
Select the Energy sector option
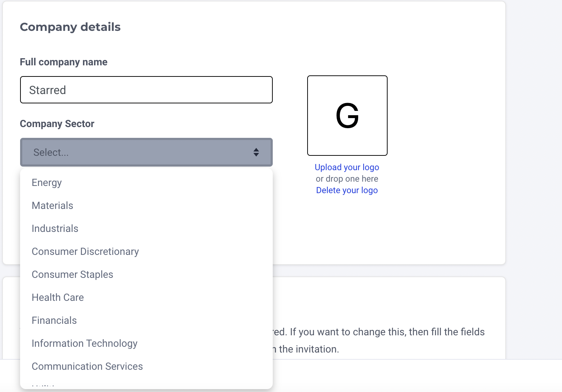146,183
